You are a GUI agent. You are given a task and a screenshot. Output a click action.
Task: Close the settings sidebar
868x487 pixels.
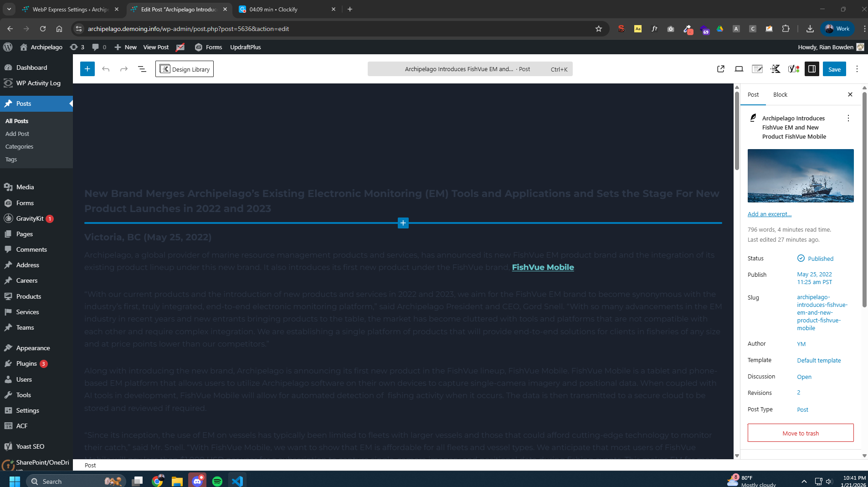coord(850,94)
